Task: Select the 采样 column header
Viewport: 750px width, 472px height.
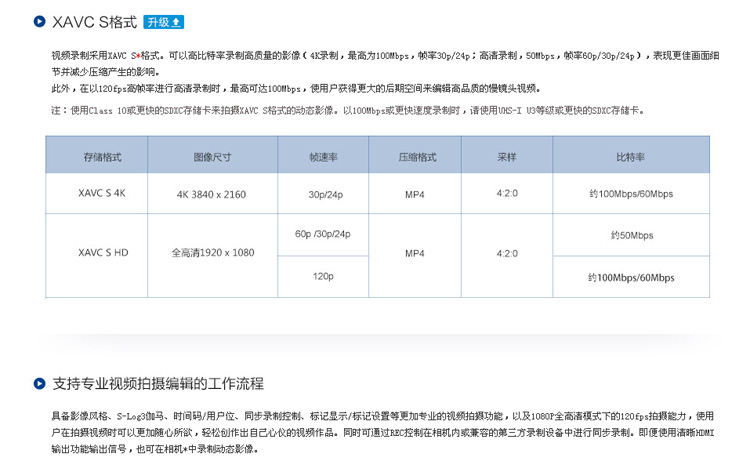Action: click(507, 156)
